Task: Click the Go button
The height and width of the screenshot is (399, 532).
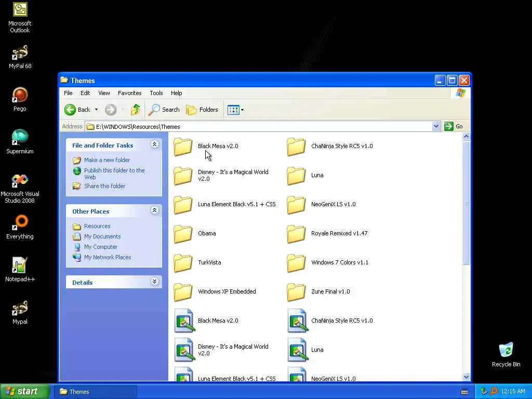Action: [x=453, y=127]
